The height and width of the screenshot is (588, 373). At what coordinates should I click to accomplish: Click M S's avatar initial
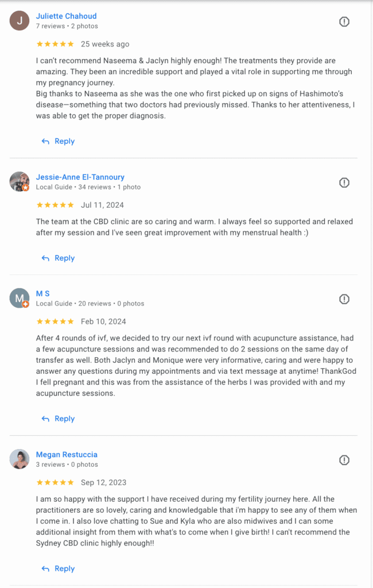19,298
